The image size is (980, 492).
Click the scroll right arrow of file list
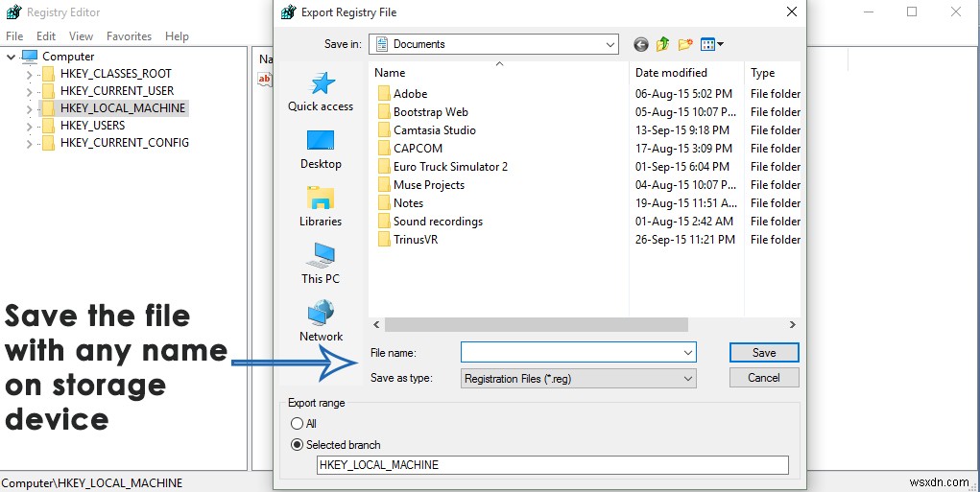(x=793, y=325)
